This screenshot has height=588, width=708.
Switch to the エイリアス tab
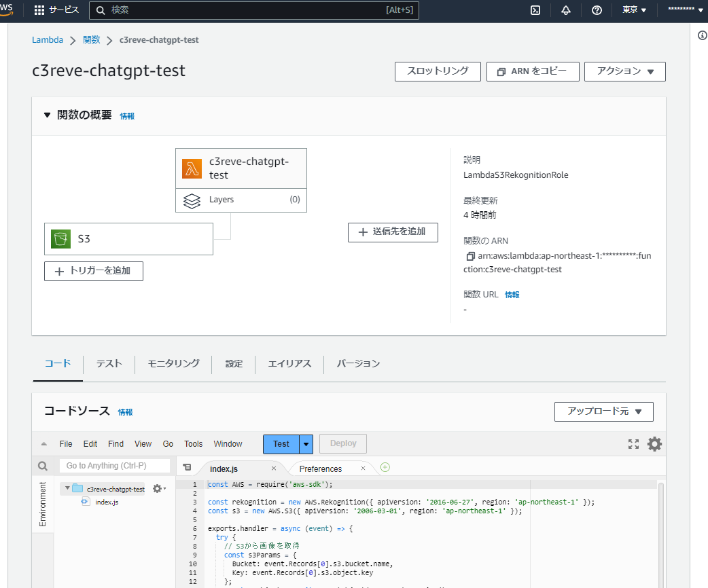[289, 364]
